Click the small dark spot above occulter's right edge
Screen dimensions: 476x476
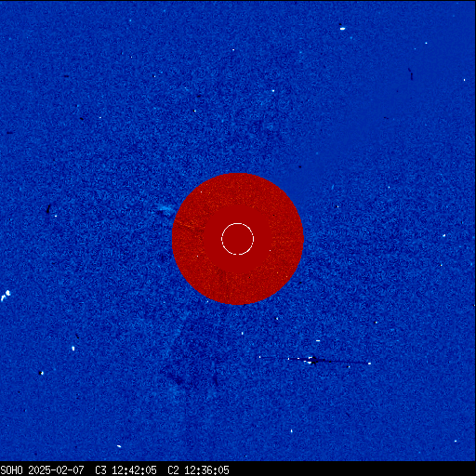coord(299,166)
